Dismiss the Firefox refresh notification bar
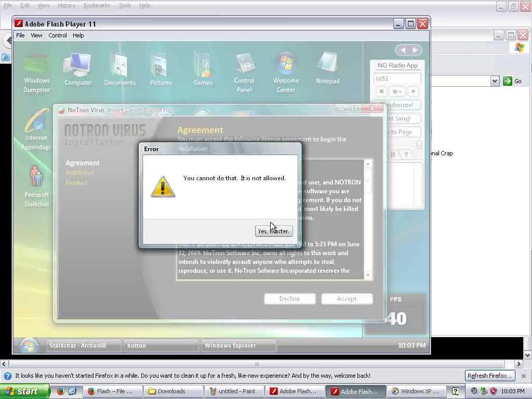This screenshot has width=532, height=399. (524, 376)
